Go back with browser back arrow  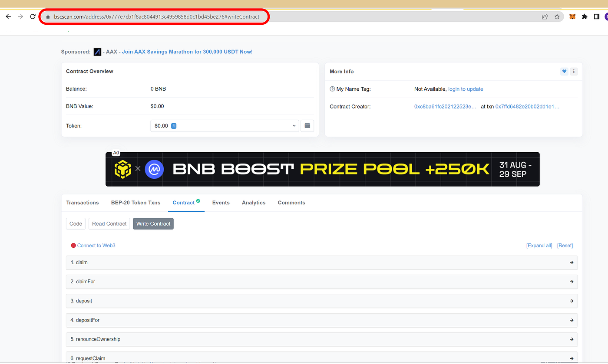(8, 16)
